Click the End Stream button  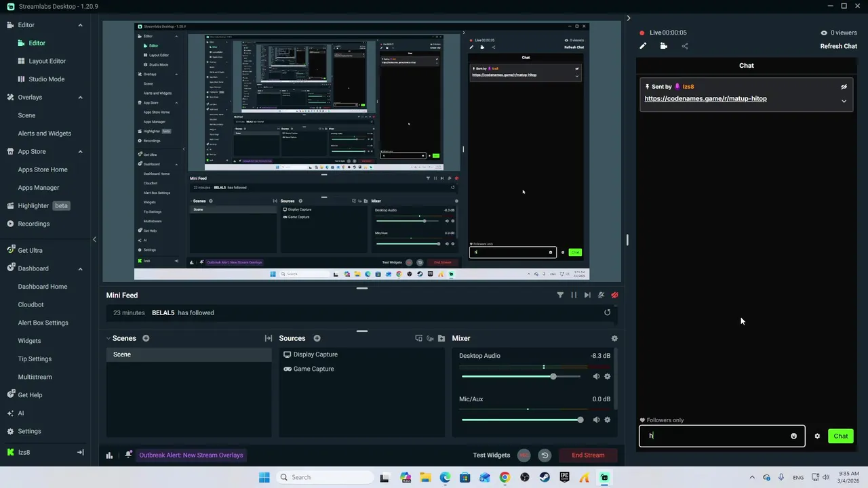coord(588,455)
